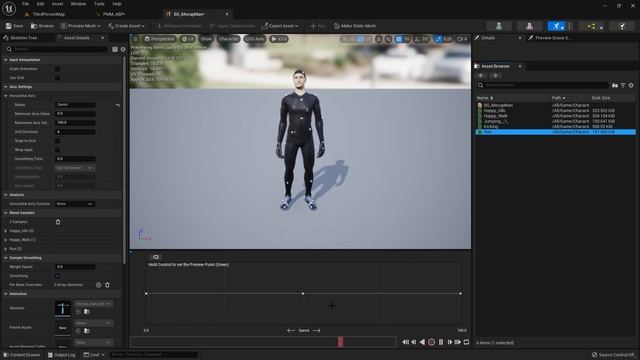Open the viewport Show menu

click(x=206, y=39)
